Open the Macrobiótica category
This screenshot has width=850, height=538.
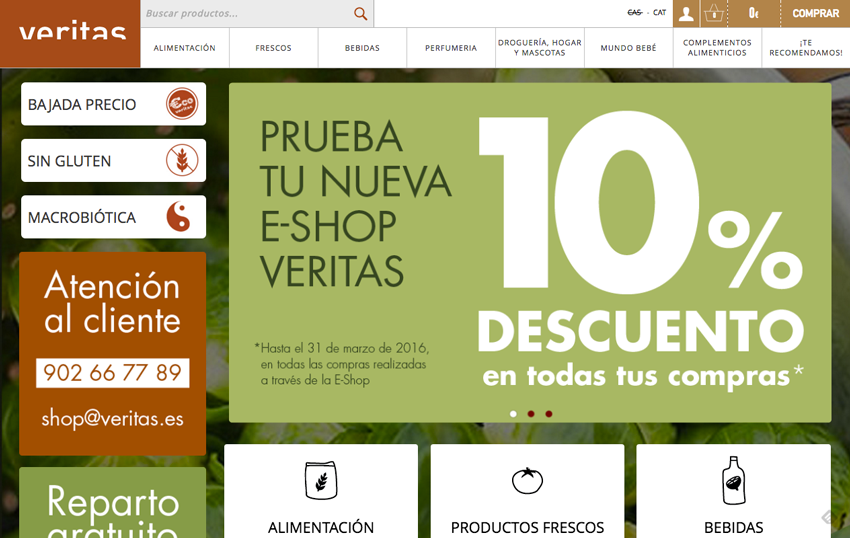pyautogui.click(x=113, y=216)
